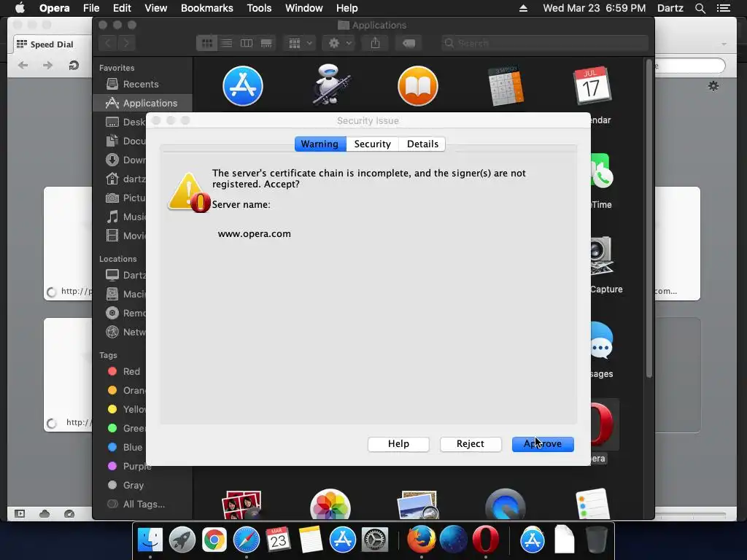Open Launchpad from the Dock
This screenshot has width=747, height=560.
click(x=182, y=540)
